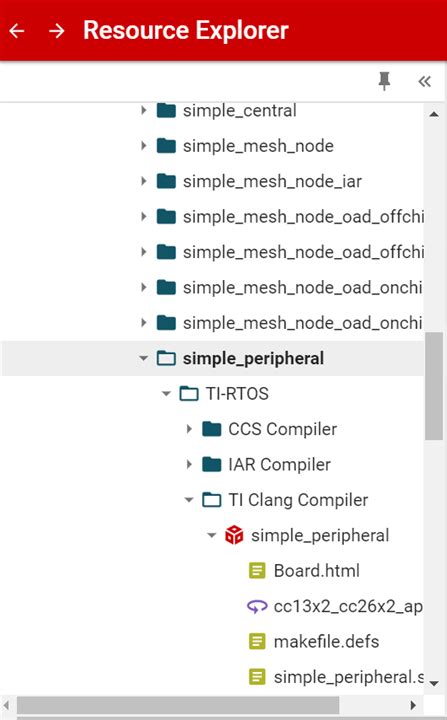Expand the CCS Compiler folder
The image size is (447, 720).
pyautogui.click(x=189, y=429)
